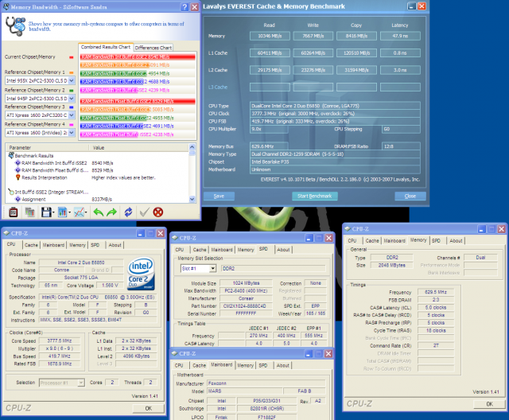Open SPD tab in CPU-Z Memory window
The width and height of the screenshot is (509, 420).
(436, 240)
